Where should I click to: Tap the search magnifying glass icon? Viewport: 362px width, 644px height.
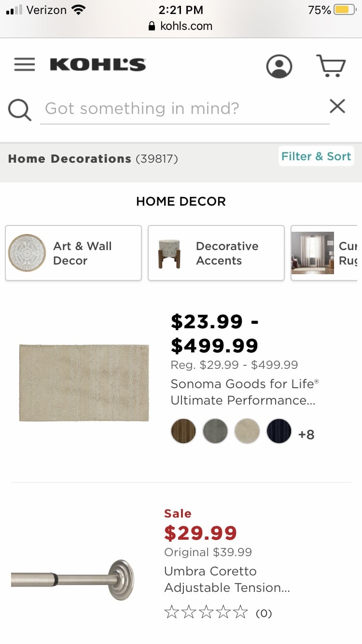pyautogui.click(x=20, y=109)
